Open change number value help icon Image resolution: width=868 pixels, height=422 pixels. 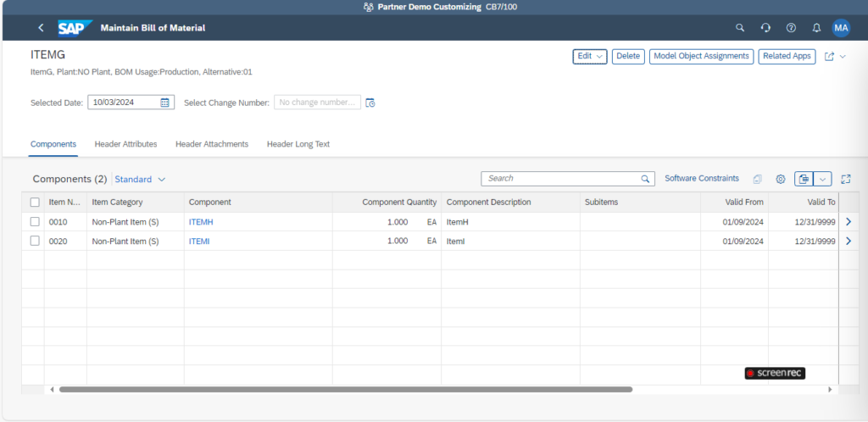click(x=370, y=103)
